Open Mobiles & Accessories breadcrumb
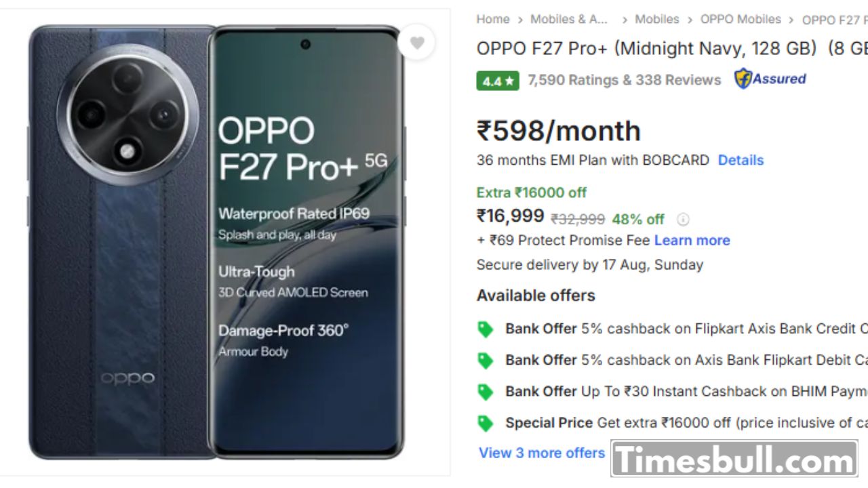Image resolution: width=868 pixels, height=488 pixels. click(x=569, y=19)
